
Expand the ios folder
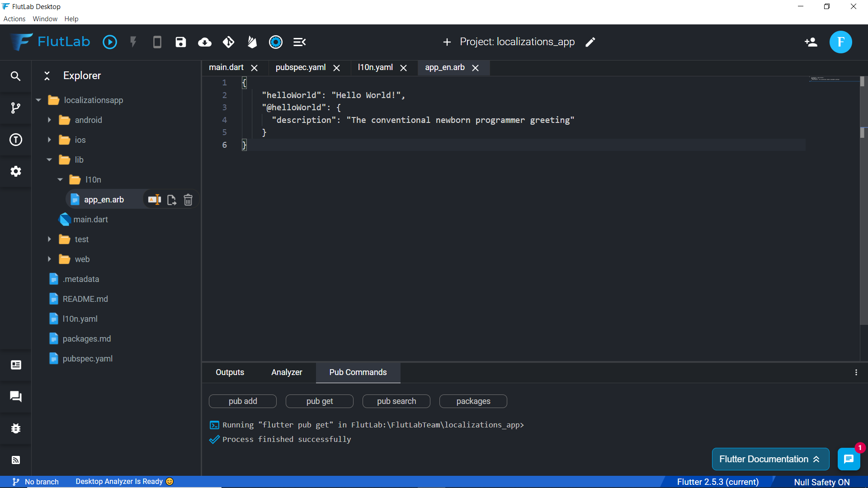pyautogui.click(x=50, y=140)
